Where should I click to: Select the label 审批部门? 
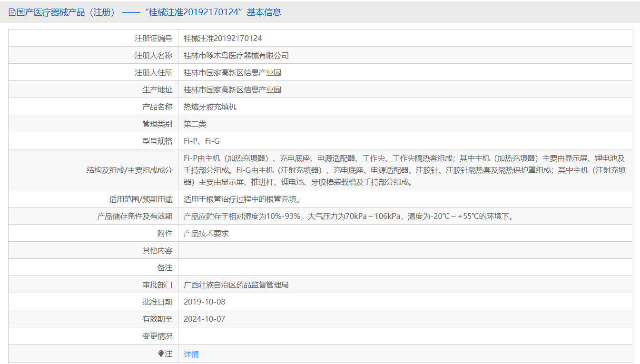click(x=158, y=285)
